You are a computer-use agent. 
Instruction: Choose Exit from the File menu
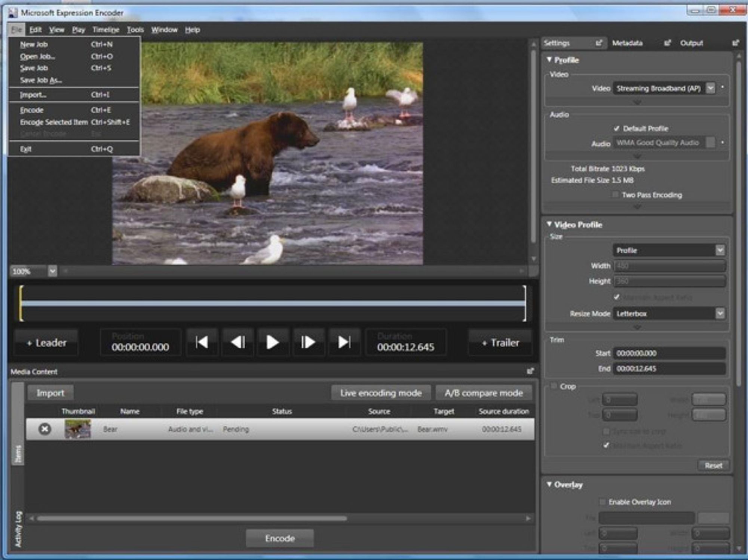pos(74,149)
